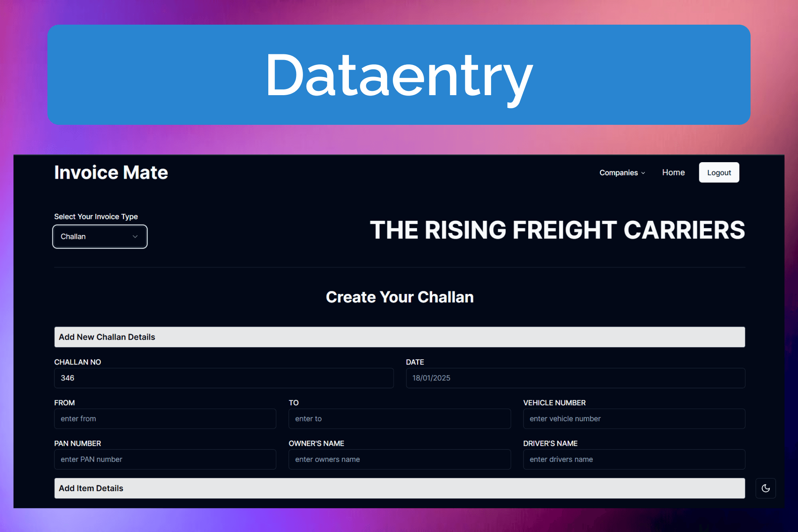This screenshot has width=798, height=532.
Task: Click the Challan No field showing 346
Action: click(224, 378)
